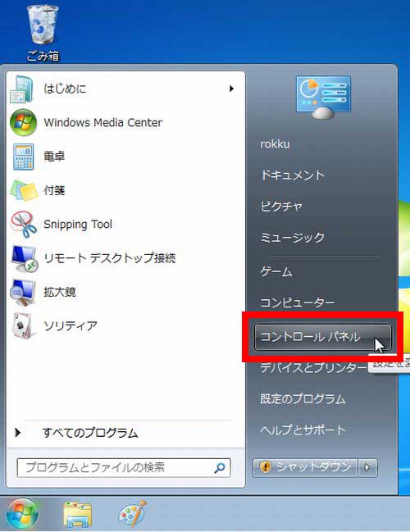Open ドキュメント from the right pane
The width and height of the screenshot is (410, 532).
tap(293, 175)
